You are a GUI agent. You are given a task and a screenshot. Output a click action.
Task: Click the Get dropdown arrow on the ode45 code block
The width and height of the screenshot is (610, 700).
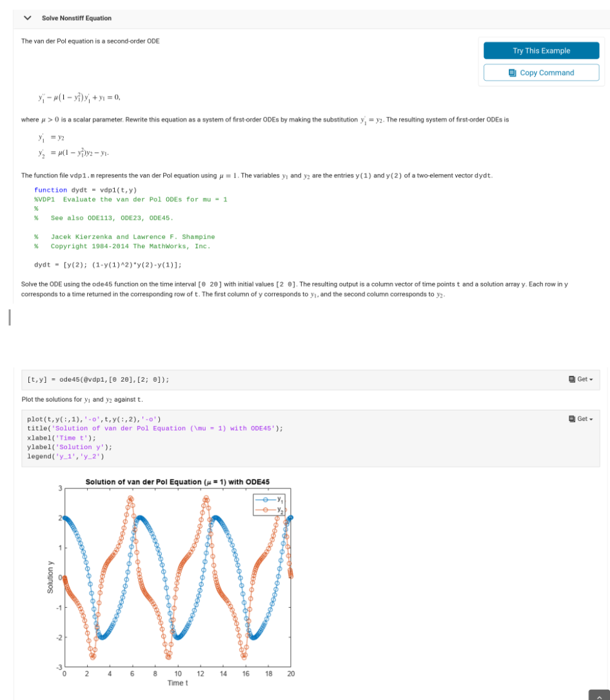(592, 379)
